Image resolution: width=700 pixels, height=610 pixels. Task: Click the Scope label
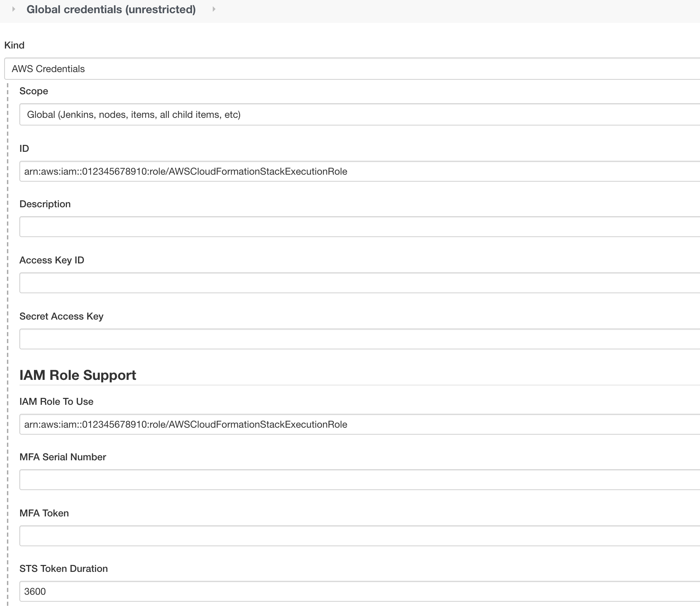pyautogui.click(x=34, y=91)
